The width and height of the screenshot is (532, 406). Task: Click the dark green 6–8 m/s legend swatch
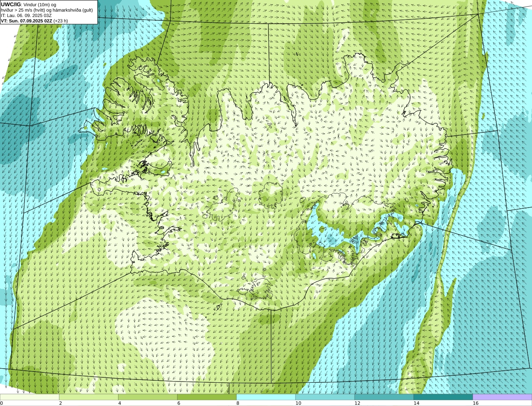[x=207, y=397]
